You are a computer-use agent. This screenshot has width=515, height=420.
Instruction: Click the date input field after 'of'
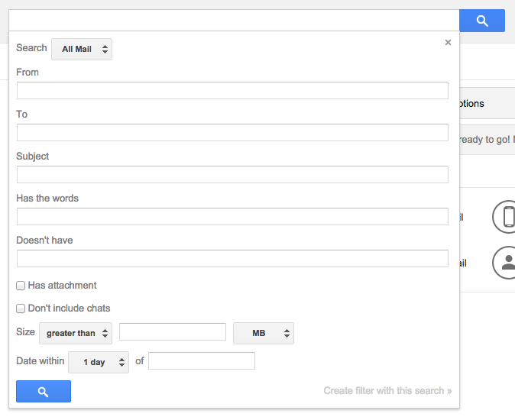(x=202, y=360)
